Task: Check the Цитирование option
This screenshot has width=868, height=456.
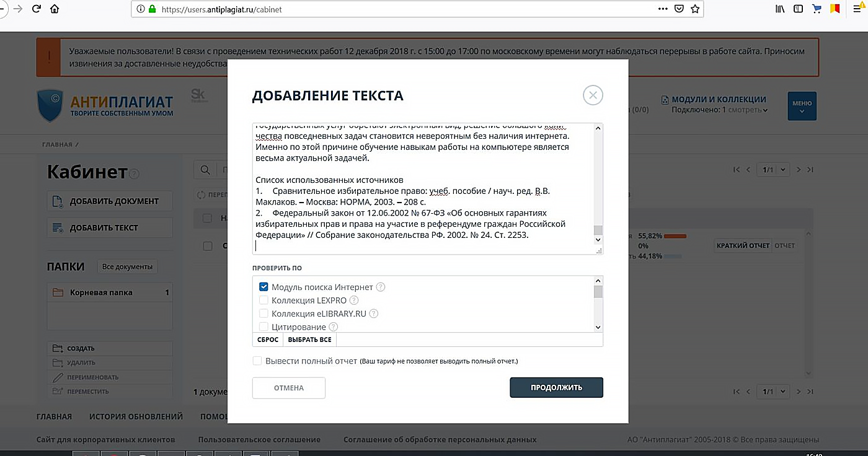Action: 263,327
